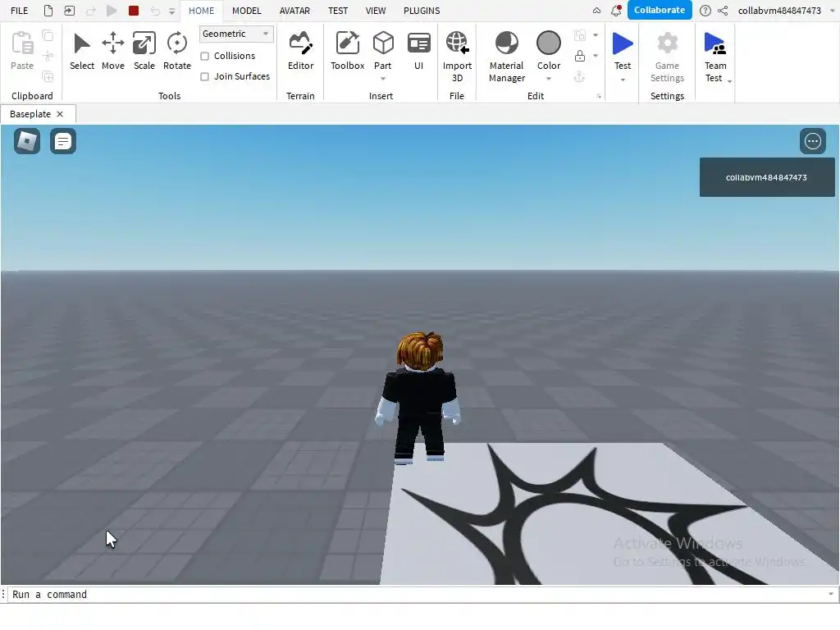Select the Baseplate document tab
The image size is (840, 630).
pyautogui.click(x=30, y=114)
